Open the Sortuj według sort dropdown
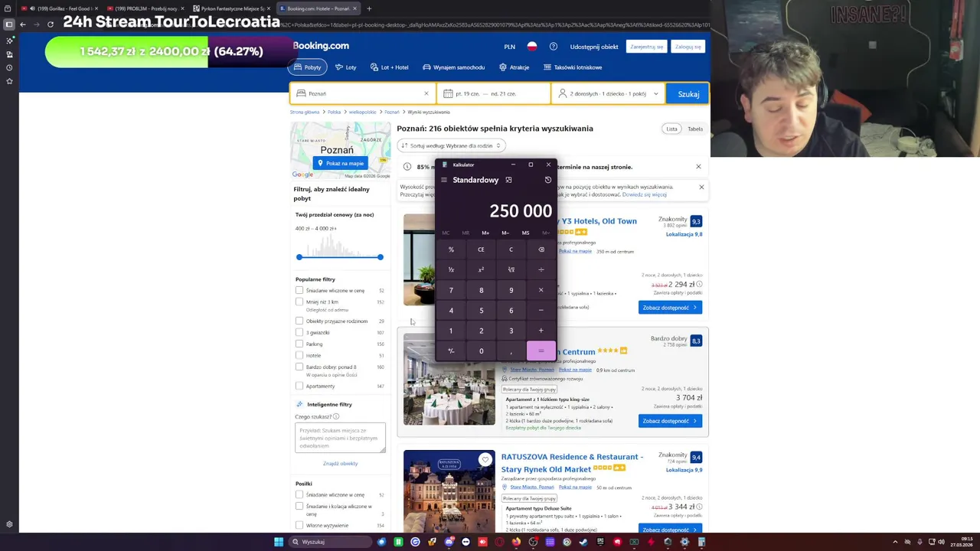This screenshot has height=551, width=980. [451, 145]
